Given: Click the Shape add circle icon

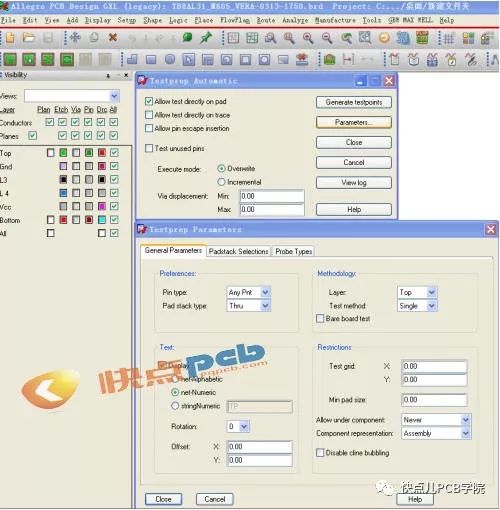Looking at the screenshot, I should click(170, 60).
